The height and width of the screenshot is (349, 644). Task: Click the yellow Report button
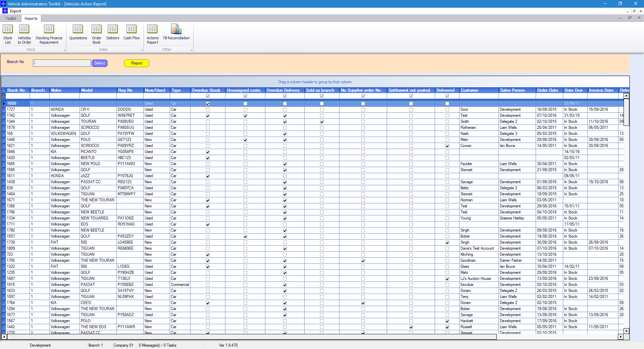click(137, 63)
